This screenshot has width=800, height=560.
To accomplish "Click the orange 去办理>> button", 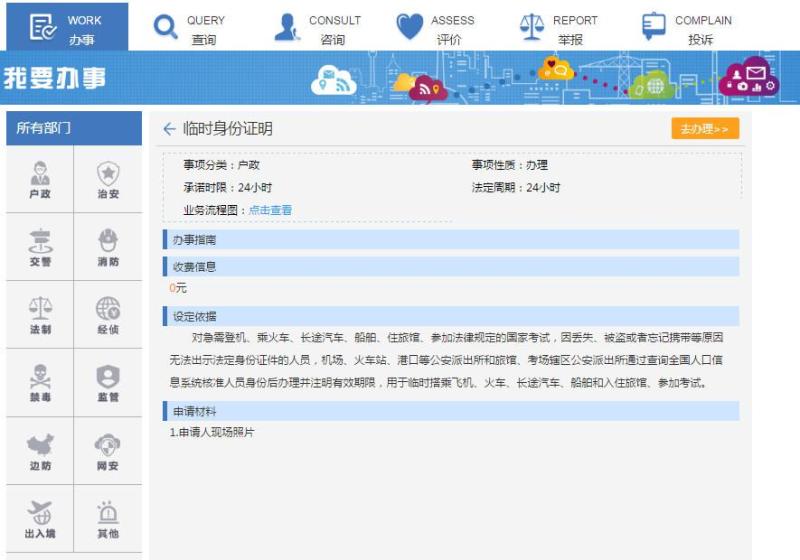I will (705, 129).
